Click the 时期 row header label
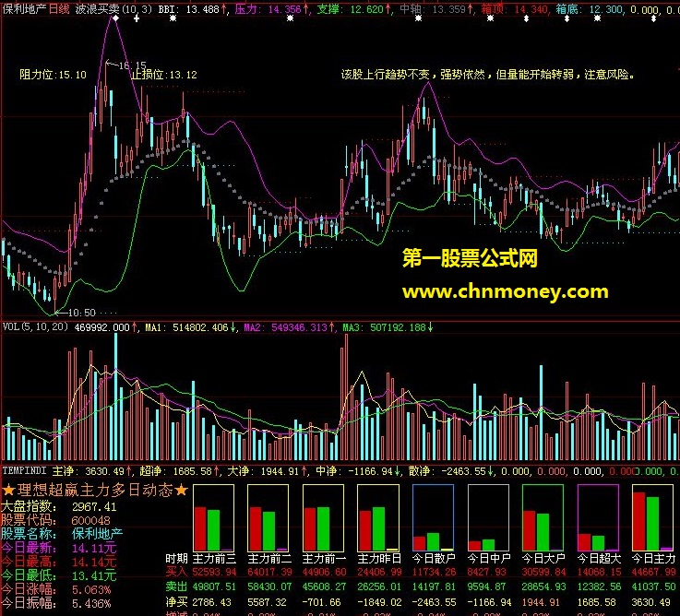680x616 pixels. point(176,558)
